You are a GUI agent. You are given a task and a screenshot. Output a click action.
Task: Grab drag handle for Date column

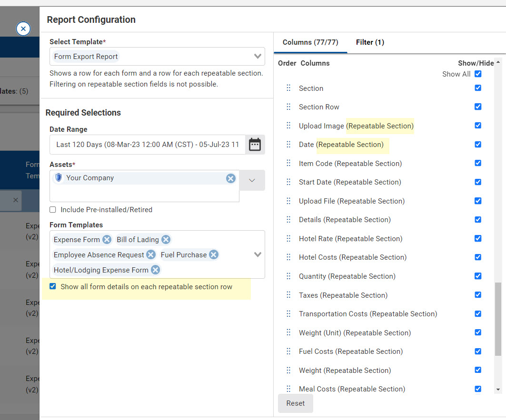click(288, 144)
